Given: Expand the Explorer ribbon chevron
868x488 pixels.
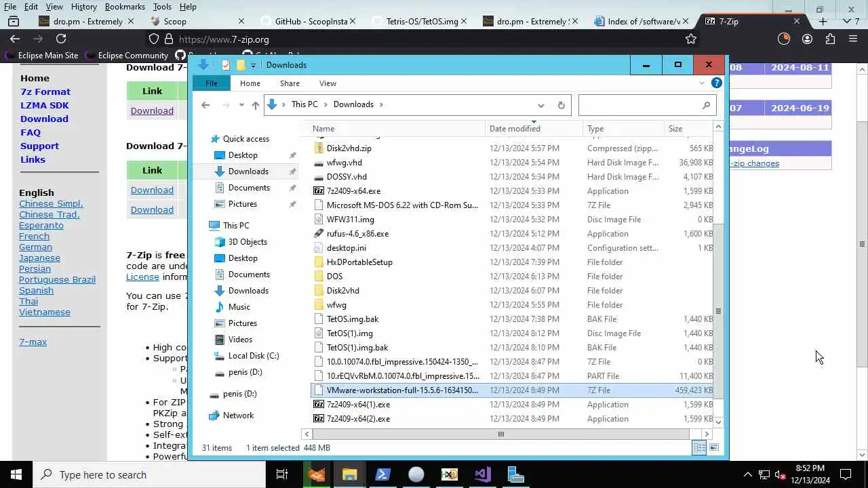Looking at the screenshot, I should (x=702, y=83).
